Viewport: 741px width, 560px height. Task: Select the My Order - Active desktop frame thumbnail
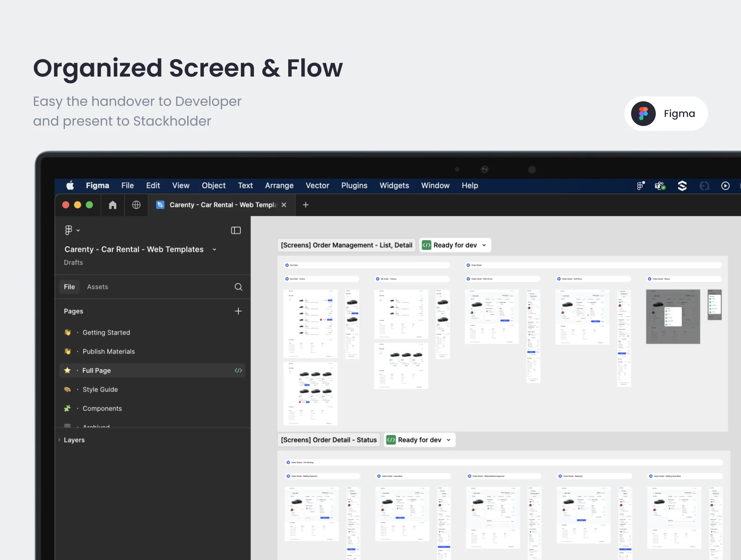coord(310,324)
